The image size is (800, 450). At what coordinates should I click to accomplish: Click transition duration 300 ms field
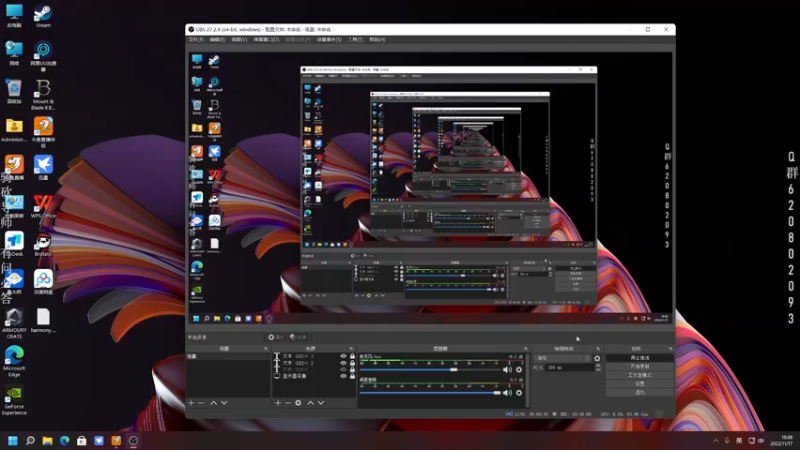(569, 367)
